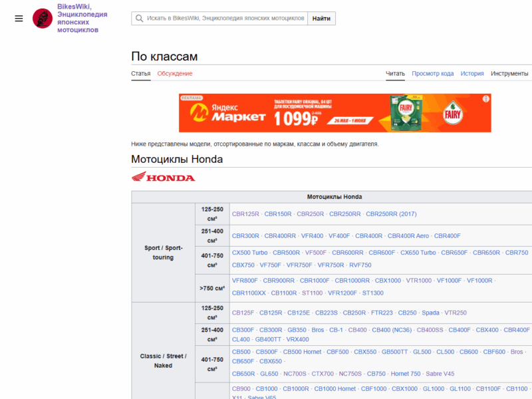Viewport: 532px width, 399px height.
Task: Open the BikesWiki site title link
Action: tap(82, 19)
